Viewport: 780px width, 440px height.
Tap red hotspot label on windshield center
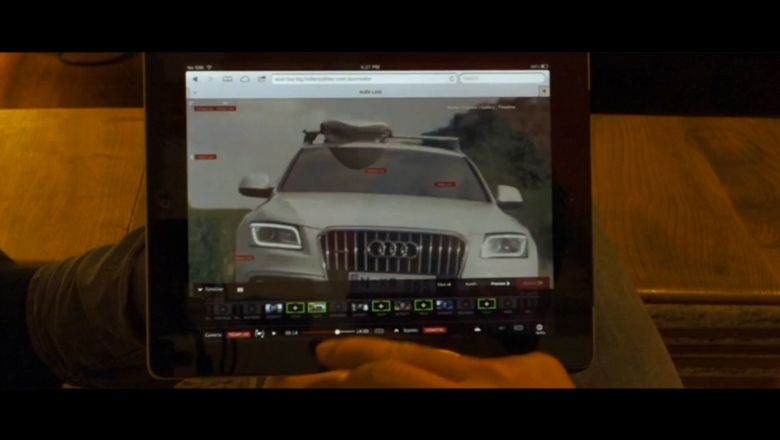(x=376, y=171)
